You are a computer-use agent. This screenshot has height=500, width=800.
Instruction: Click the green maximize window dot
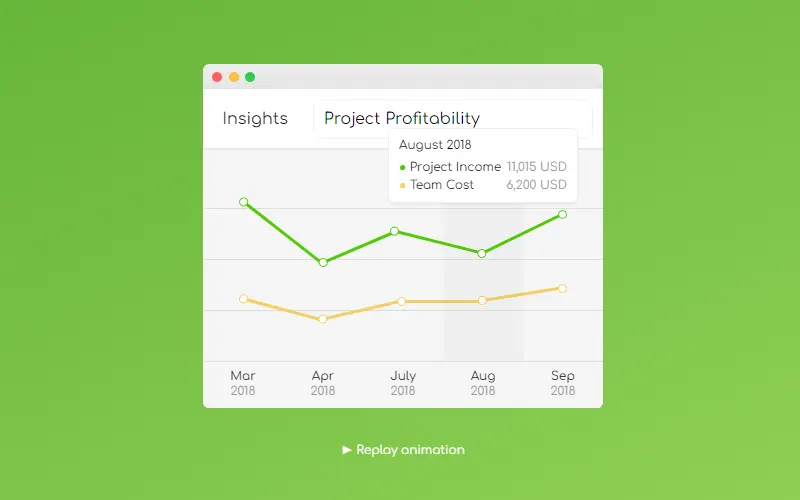tap(250, 77)
